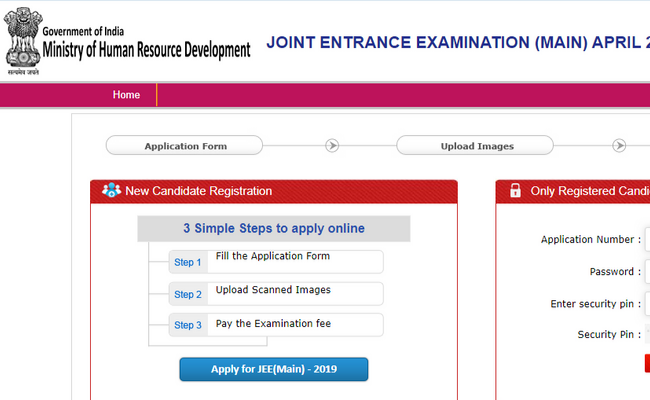Click the Upload Scanned Images text
This screenshot has width=650, height=400.
(x=273, y=290)
